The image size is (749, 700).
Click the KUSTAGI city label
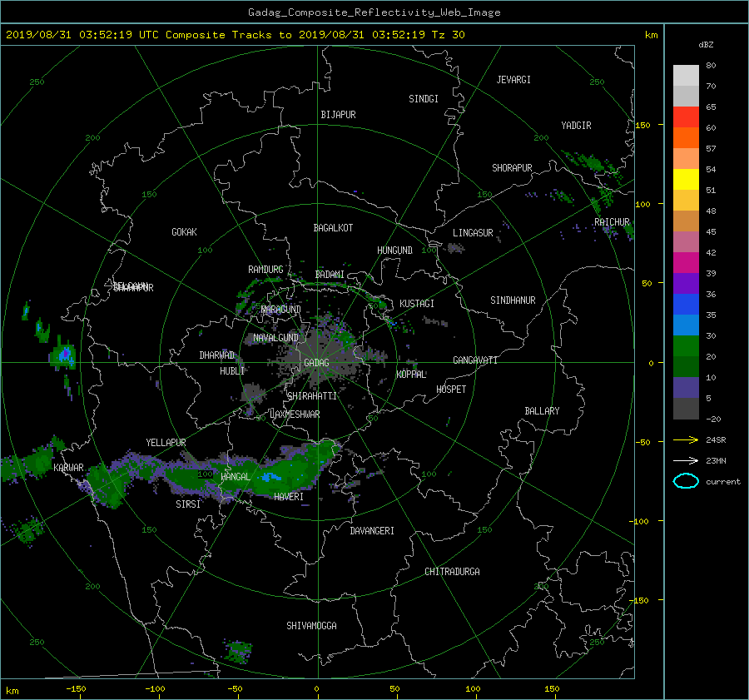coord(417,304)
